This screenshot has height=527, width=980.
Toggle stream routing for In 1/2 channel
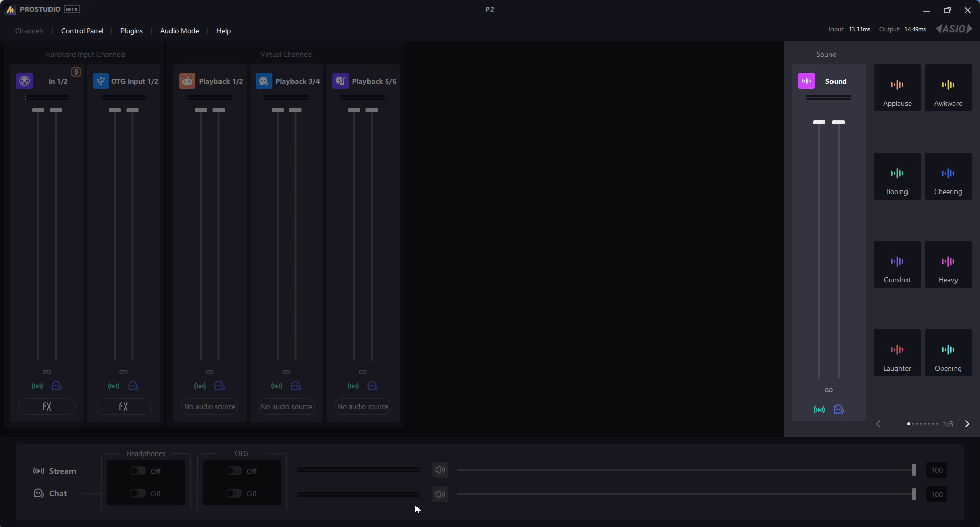tap(37, 386)
